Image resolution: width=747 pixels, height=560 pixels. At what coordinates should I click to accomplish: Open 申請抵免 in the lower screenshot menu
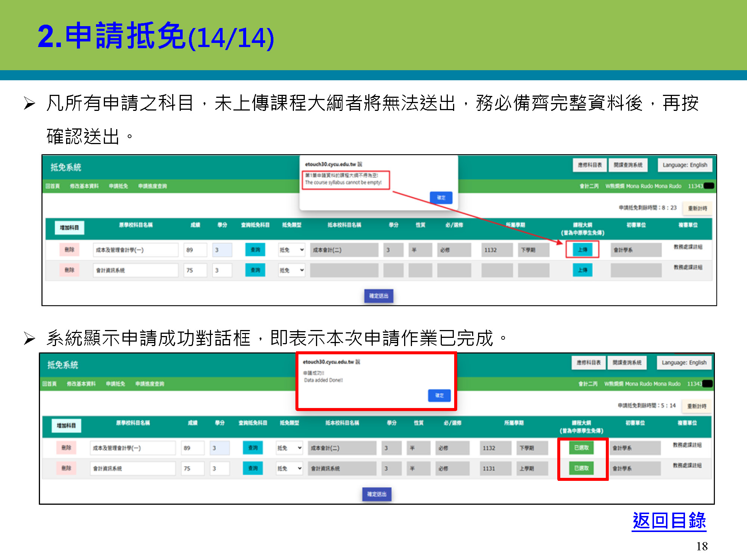(115, 384)
